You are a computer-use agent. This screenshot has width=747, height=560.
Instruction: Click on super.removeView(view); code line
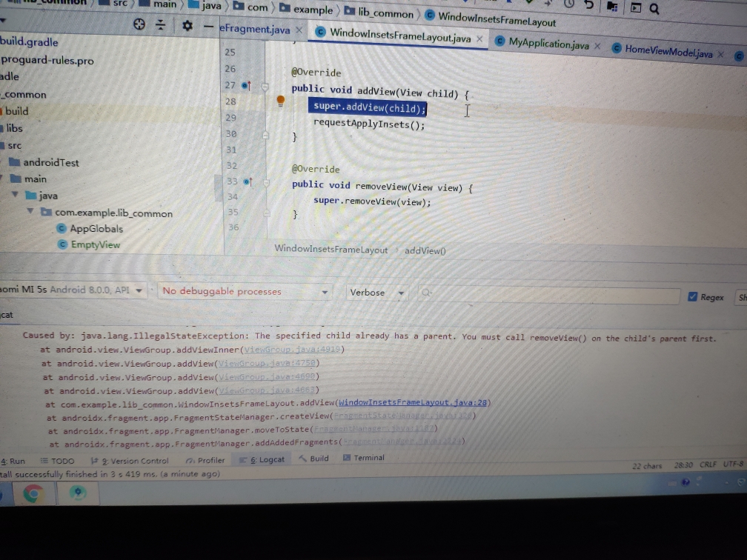tap(371, 201)
